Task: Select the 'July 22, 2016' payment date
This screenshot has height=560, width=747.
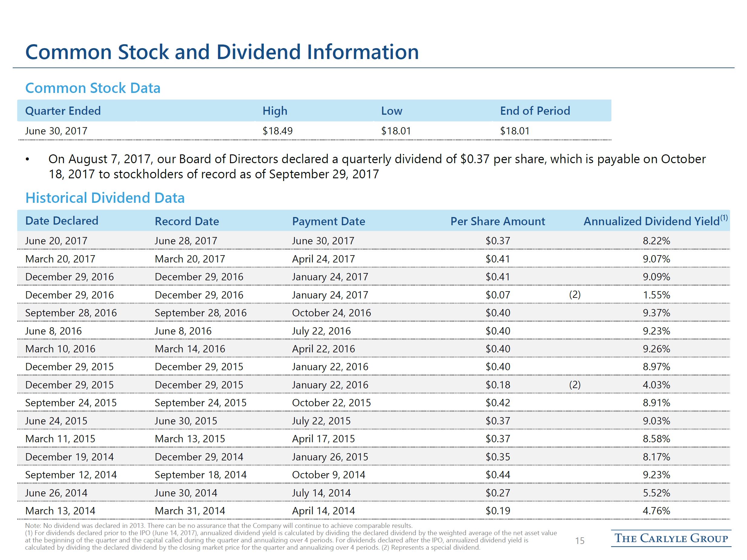Action: [321, 331]
